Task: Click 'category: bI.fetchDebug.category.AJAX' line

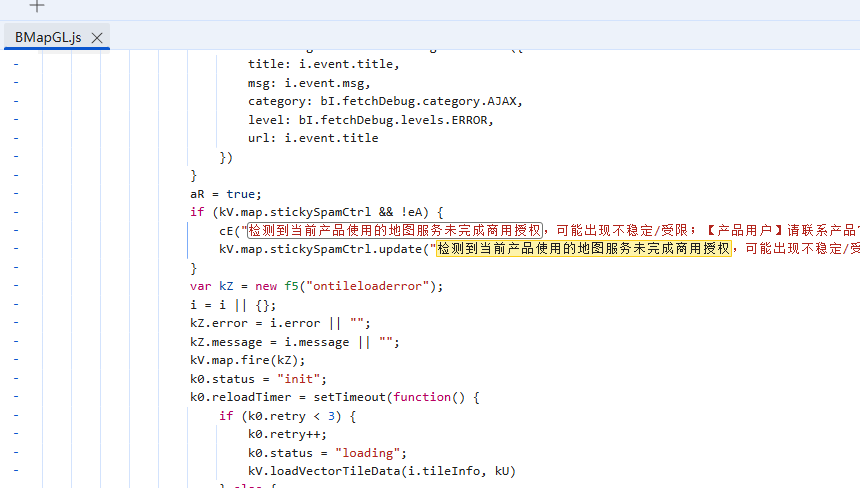Action: point(385,101)
